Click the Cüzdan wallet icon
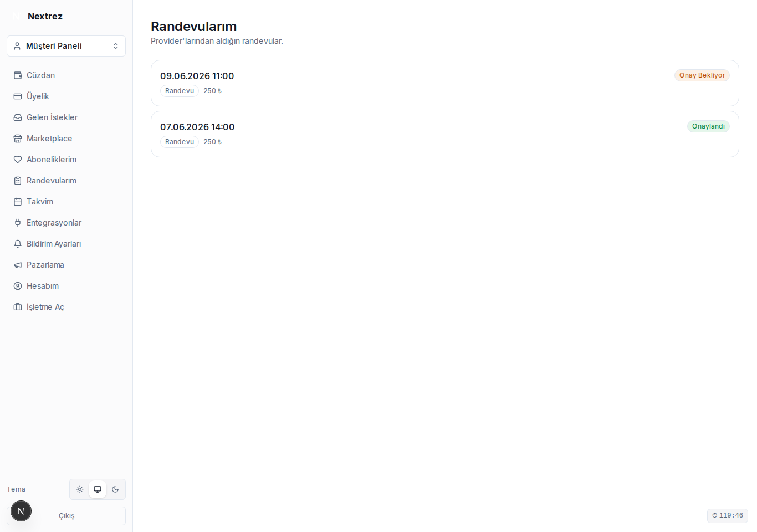This screenshot has width=757, height=532. click(18, 75)
